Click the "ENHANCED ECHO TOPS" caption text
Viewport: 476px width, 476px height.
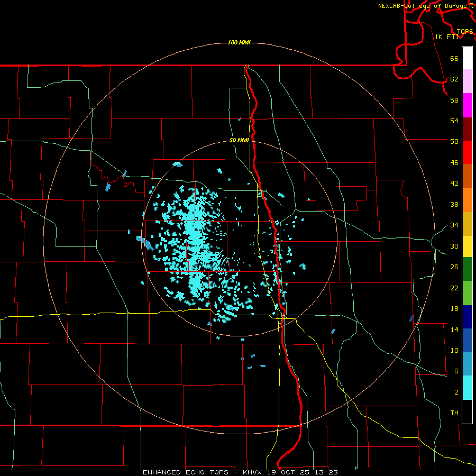click(186, 472)
